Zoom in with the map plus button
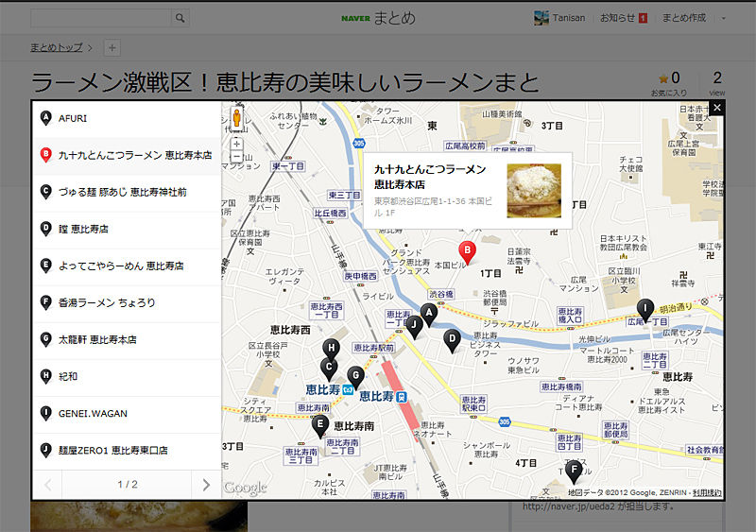Screen dimensions: 756x532 [x=237, y=144]
